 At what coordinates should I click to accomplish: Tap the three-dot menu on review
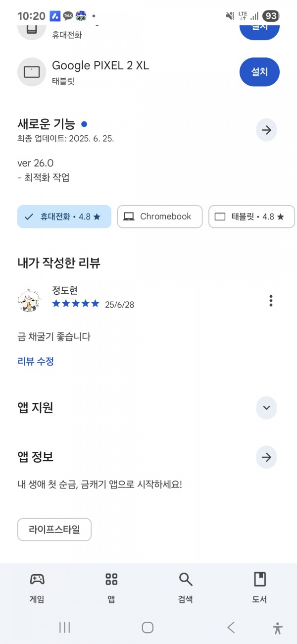pyautogui.click(x=271, y=301)
